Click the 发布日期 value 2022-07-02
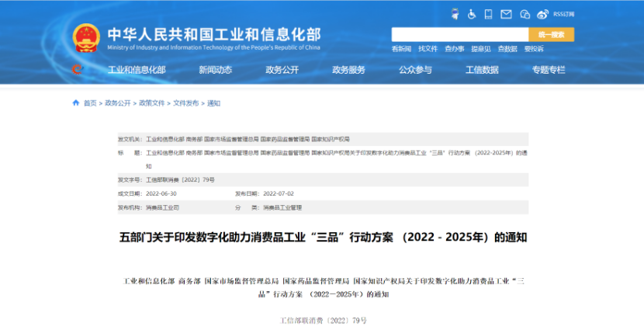Screen dimensions: 644x330 pyautogui.click(x=279, y=193)
